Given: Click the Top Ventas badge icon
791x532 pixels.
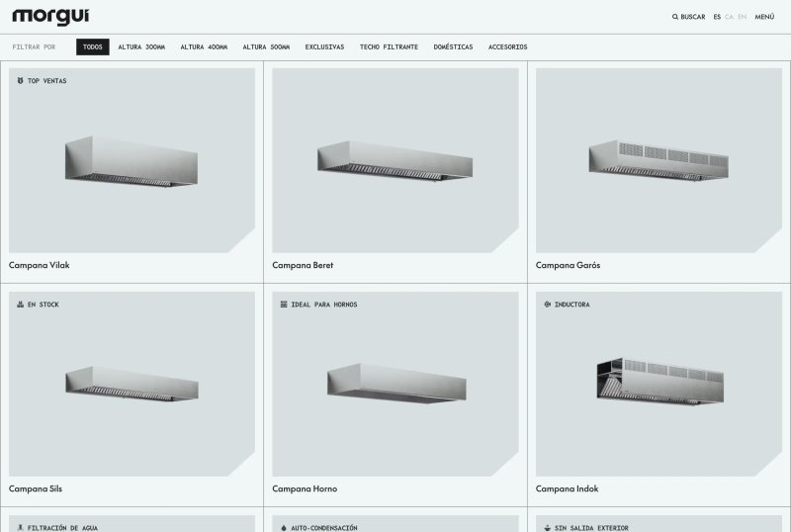Looking at the screenshot, I should (20, 81).
